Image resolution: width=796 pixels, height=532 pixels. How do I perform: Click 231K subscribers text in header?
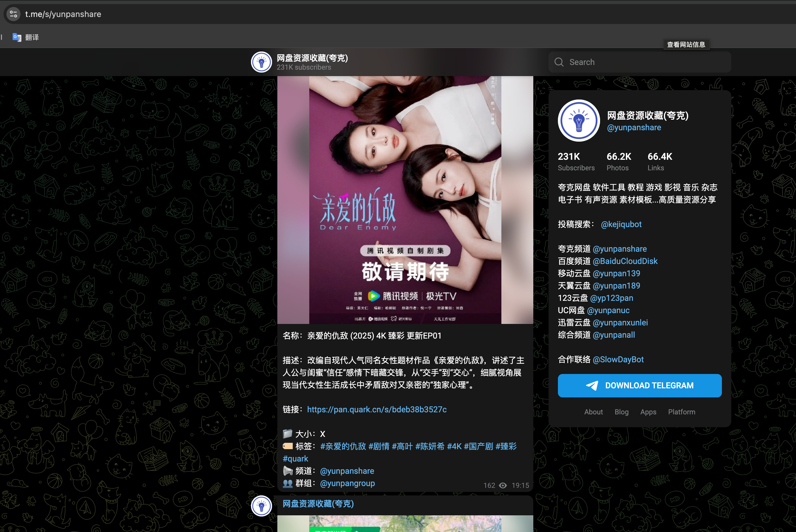point(304,68)
